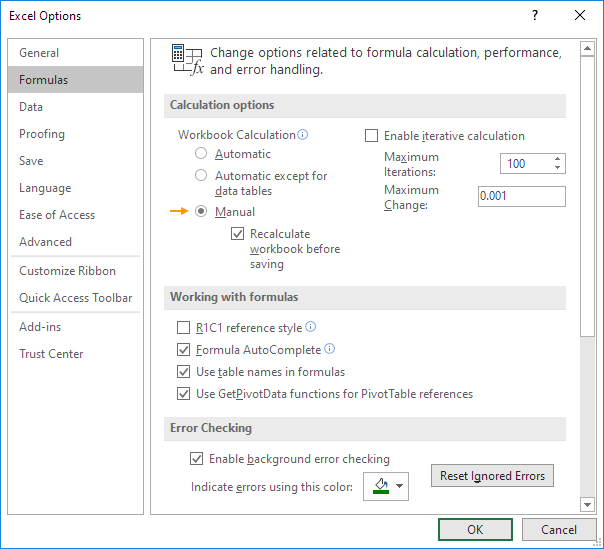Enable iterative calculation checkbox
Screen dimensions: 604x549
tap(372, 136)
